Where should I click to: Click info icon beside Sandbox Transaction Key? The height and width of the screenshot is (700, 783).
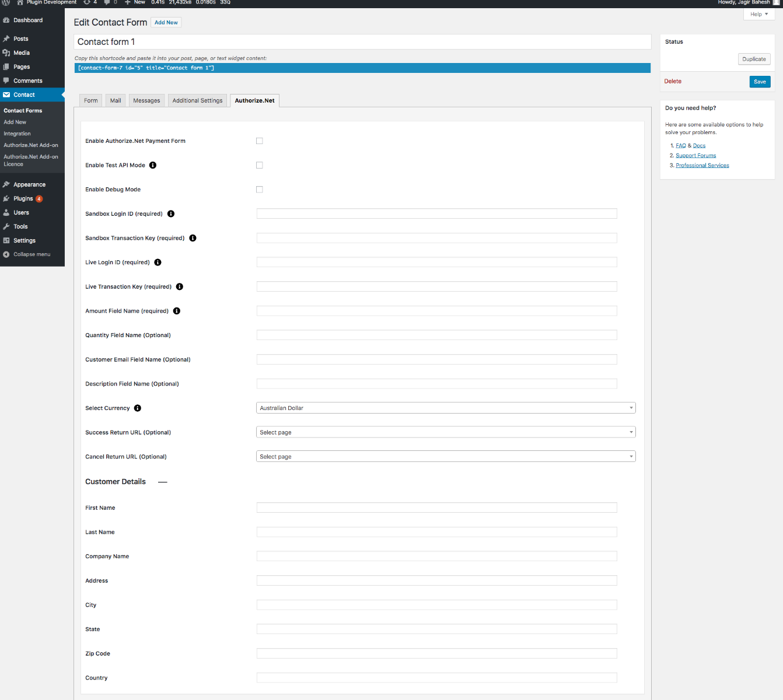(x=193, y=238)
